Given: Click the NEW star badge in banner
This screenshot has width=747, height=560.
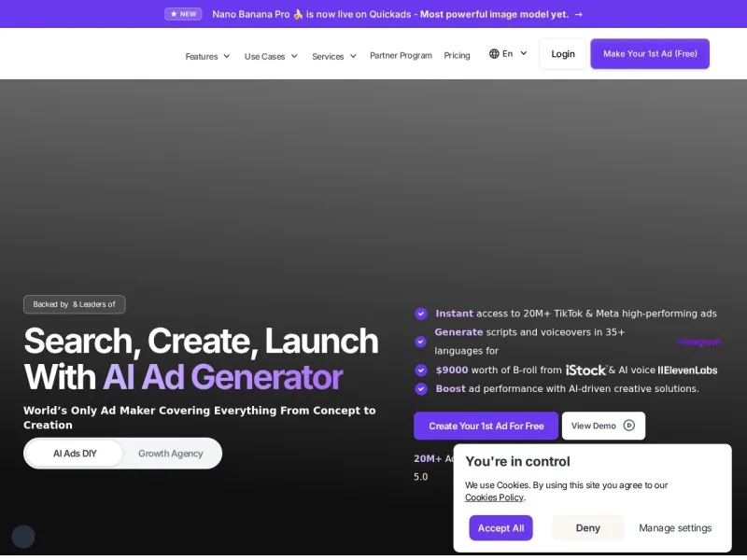Looking at the screenshot, I should [183, 14].
